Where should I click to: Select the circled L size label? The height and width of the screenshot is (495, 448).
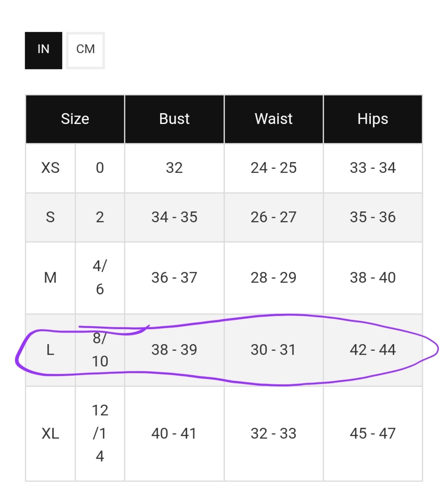tap(50, 350)
